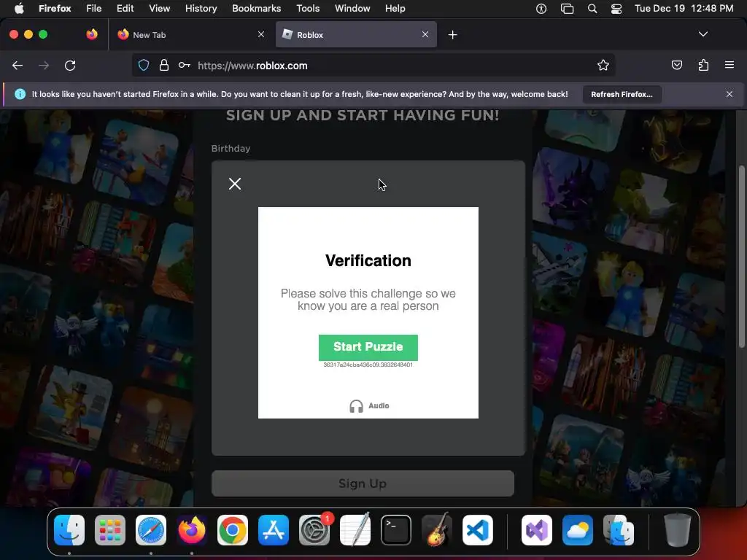Click Refresh Firefox button in notification bar
The image size is (747, 560).
(622, 94)
